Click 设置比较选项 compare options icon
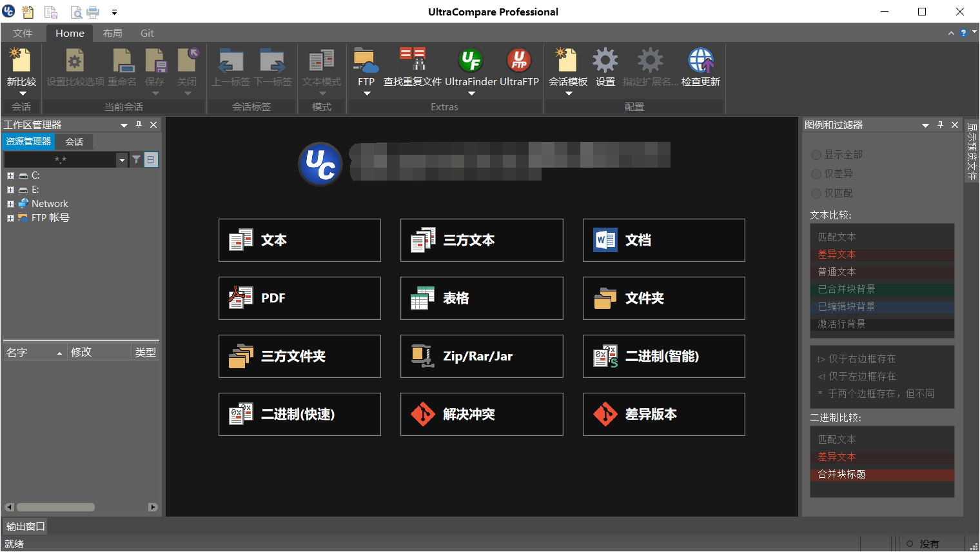The height and width of the screenshot is (552, 980). point(75,61)
